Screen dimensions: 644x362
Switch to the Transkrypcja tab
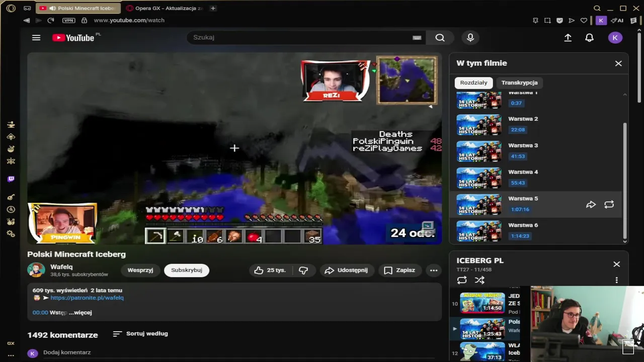click(519, 82)
